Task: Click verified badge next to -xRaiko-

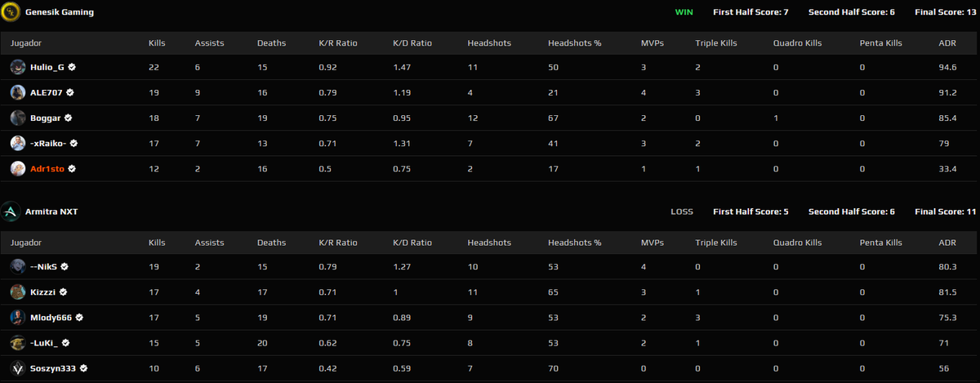Action: (x=73, y=144)
